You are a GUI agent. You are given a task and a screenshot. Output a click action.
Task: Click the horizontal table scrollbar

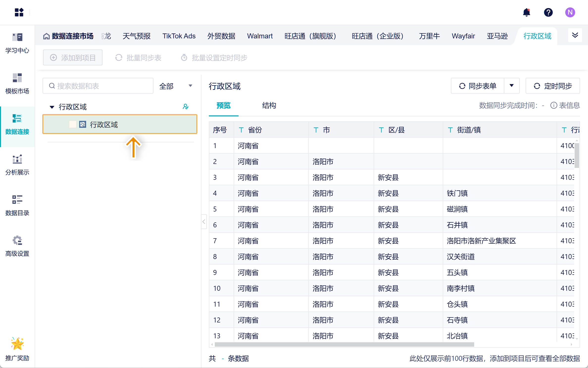click(x=344, y=344)
